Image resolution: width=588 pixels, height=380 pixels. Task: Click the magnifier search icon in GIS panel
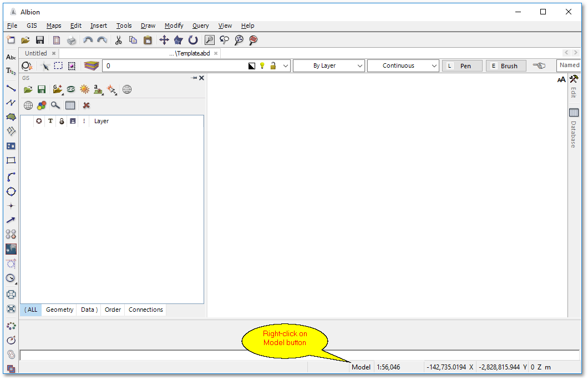[x=55, y=105]
